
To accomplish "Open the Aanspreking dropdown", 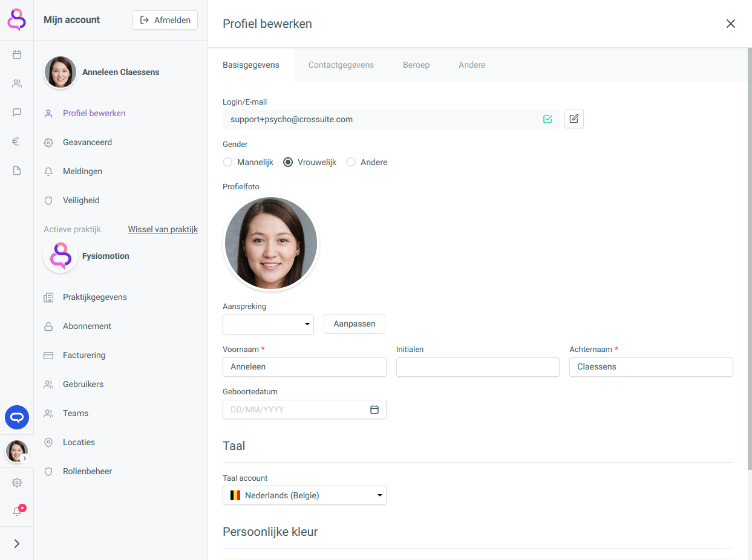I will click(x=268, y=324).
